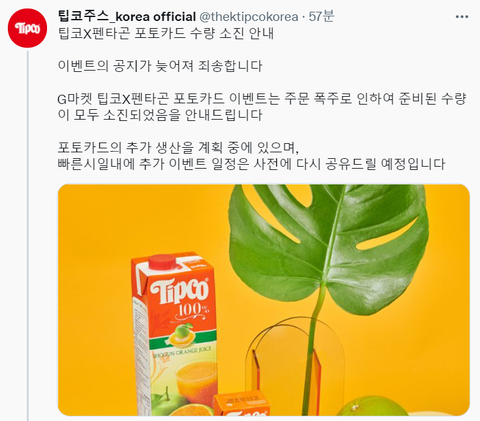
Task: Open the 57분 timestamp permalink
Action: point(321,16)
